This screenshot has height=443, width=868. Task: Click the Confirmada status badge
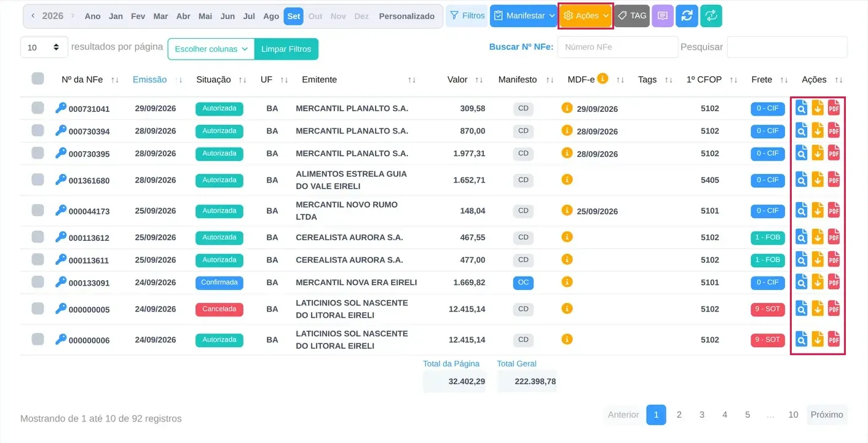point(219,283)
